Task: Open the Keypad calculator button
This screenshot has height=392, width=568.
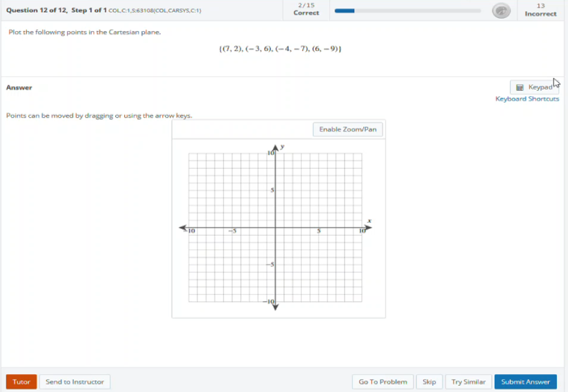Action: click(x=534, y=87)
